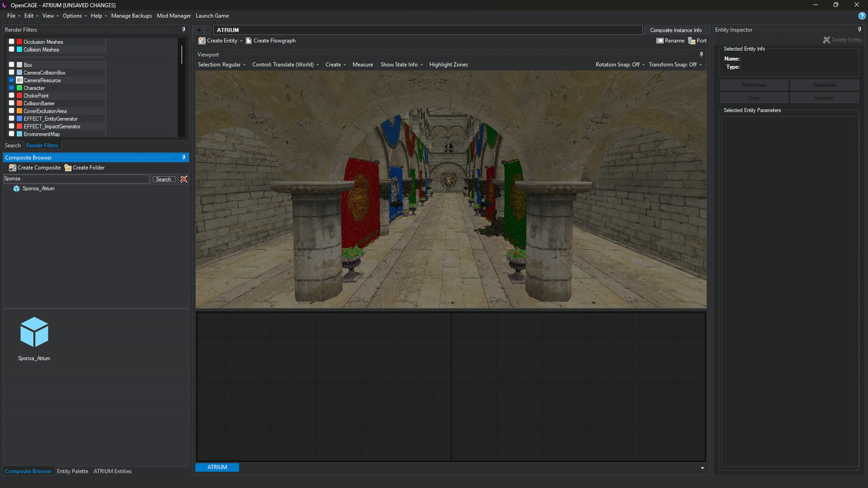Image resolution: width=868 pixels, height=488 pixels.
Task: Click the Create Composite icon
Action: pyautogui.click(x=12, y=168)
